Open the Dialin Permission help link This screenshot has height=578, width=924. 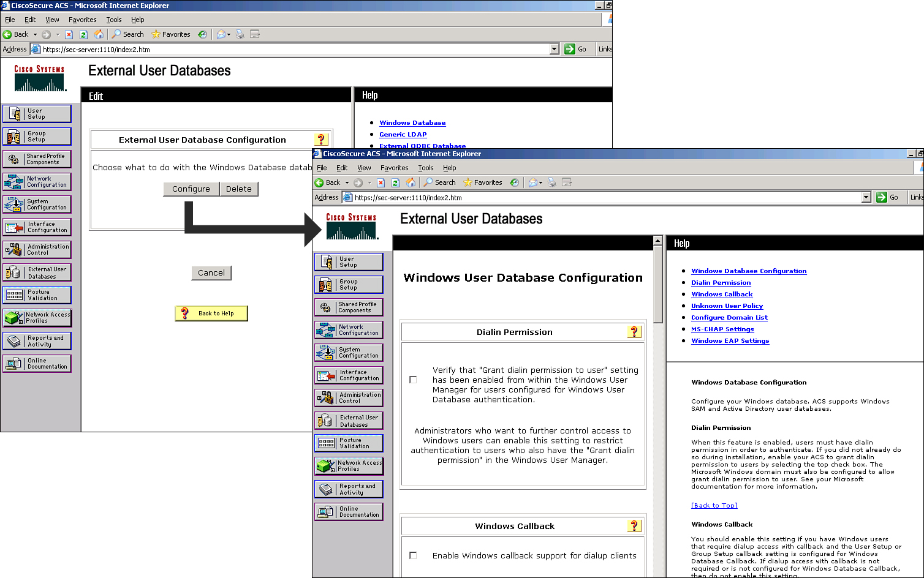(x=721, y=283)
